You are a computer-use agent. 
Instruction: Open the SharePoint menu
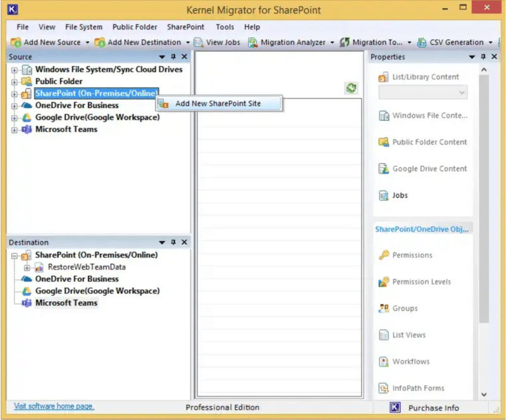pyautogui.click(x=185, y=27)
